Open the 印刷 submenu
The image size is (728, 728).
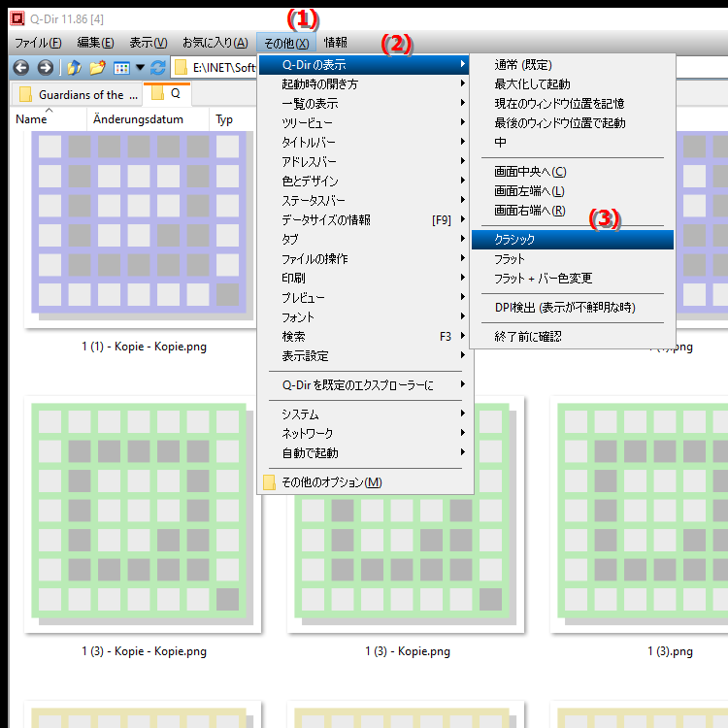[x=364, y=279]
